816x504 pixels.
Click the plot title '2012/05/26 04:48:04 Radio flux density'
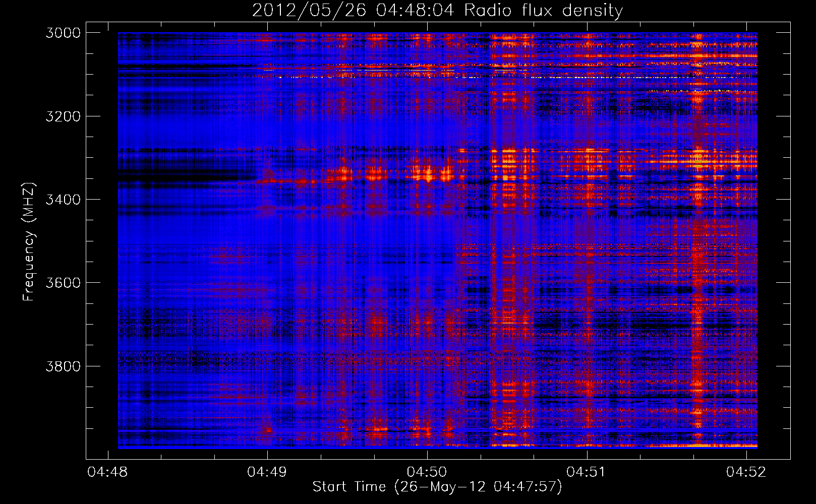coord(437,11)
